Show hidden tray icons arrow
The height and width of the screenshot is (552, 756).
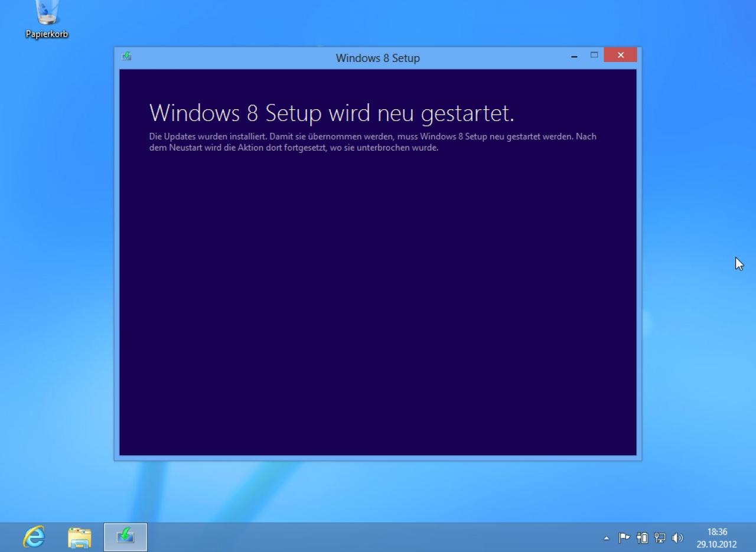(606, 538)
